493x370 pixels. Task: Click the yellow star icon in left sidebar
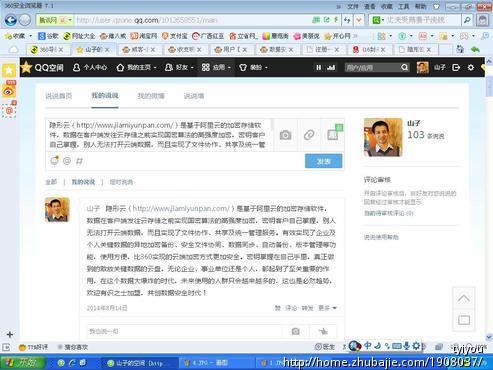click(9, 71)
